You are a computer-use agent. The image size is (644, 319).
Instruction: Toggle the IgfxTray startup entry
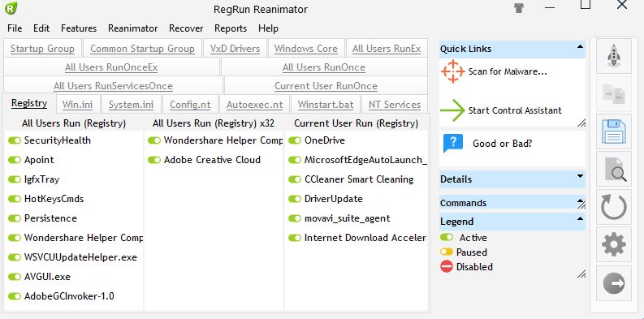(15, 179)
